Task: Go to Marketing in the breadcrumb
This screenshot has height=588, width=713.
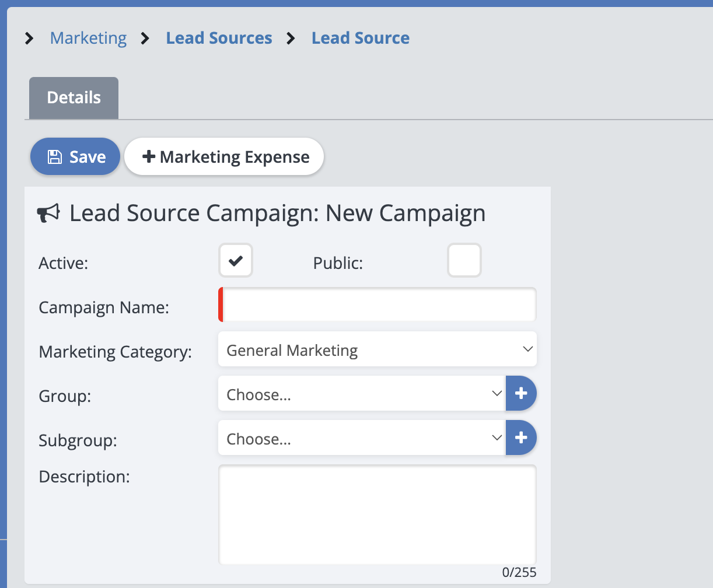Action: [x=88, y=38]
